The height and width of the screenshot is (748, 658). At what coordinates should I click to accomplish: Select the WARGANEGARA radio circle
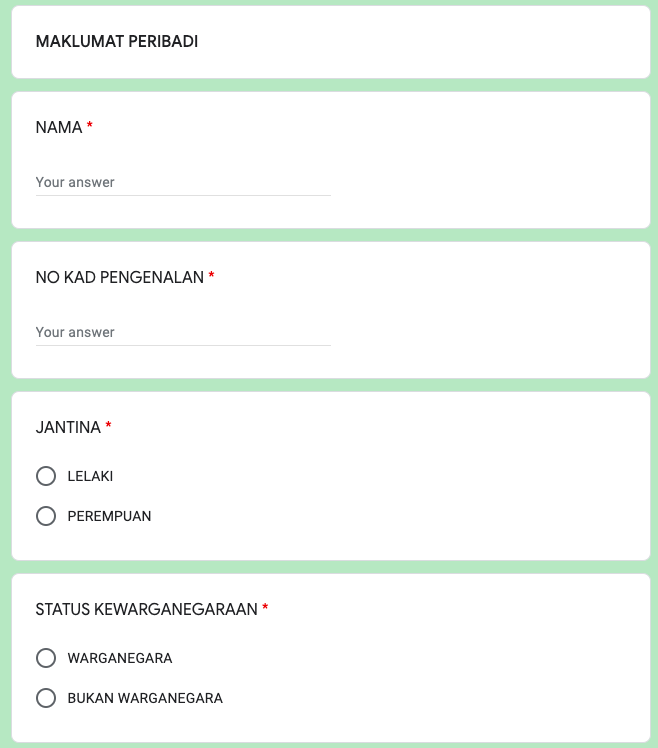click(46, 658)
